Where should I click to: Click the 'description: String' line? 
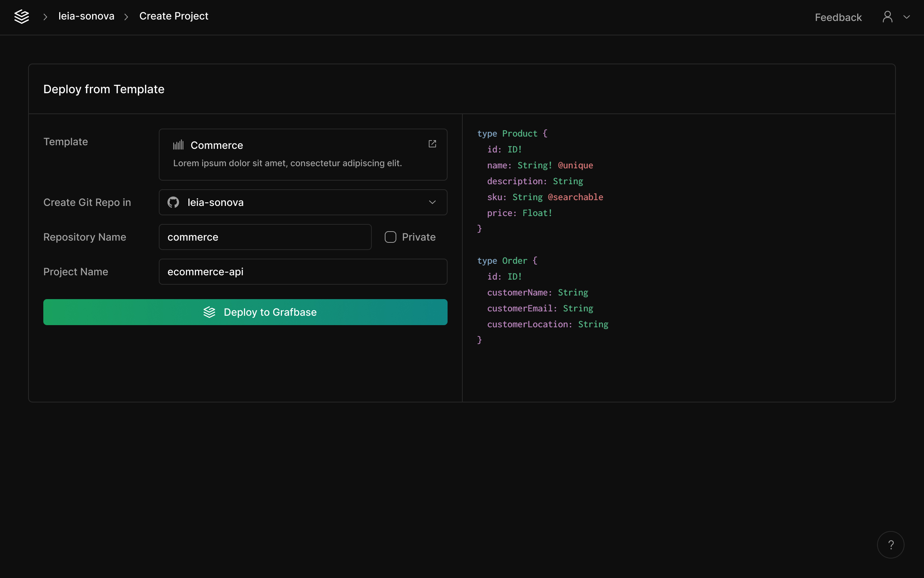pyautogui.click(x=535, y=181)
